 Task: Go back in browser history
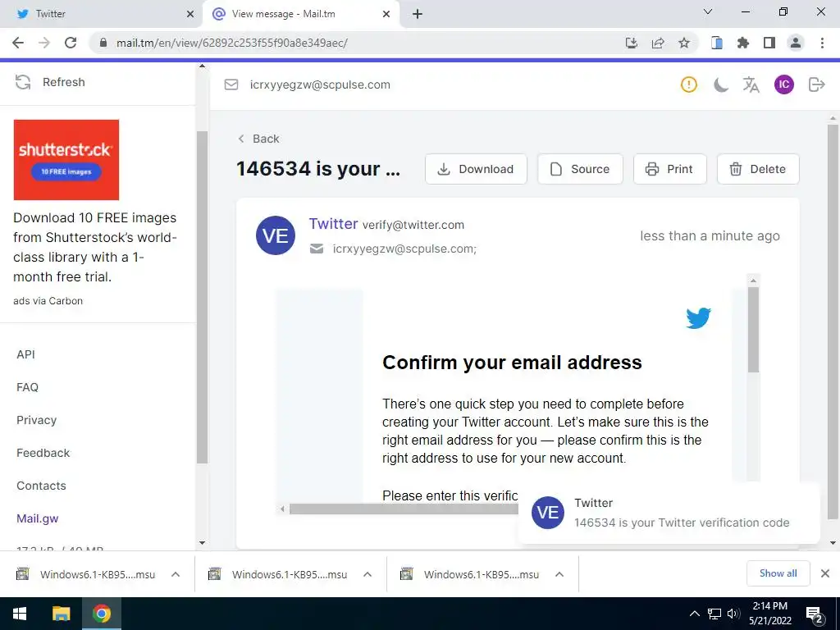[18, 43]
